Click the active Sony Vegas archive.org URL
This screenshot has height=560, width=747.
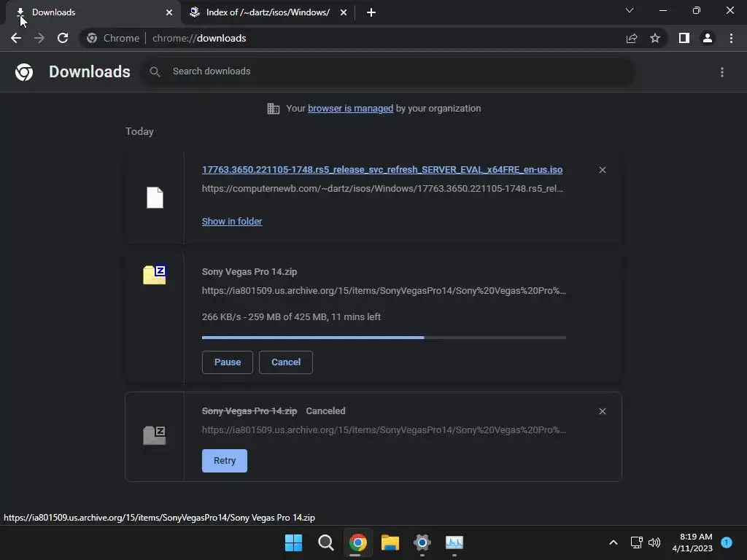(x=384, y=291)
